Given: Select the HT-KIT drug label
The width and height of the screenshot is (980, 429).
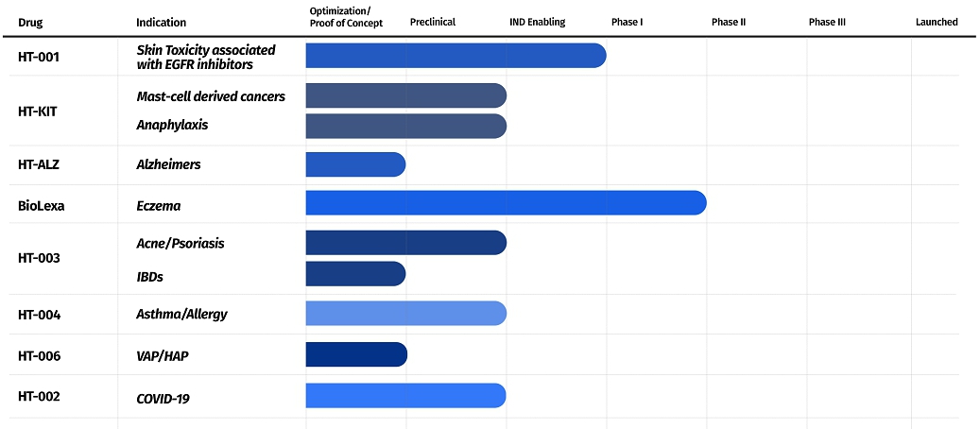Looking at the screenshot, I should tap(38, 111).
